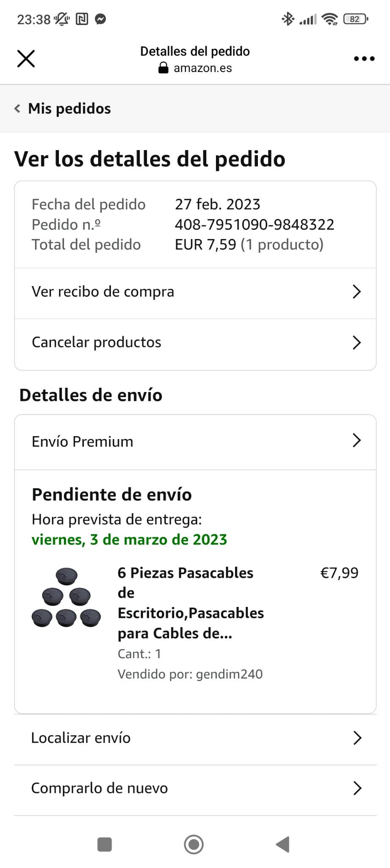
Task: Select Comprarlo de nuevo
Action: (x=100, y=788)
